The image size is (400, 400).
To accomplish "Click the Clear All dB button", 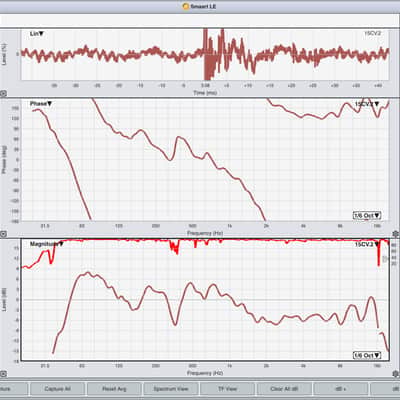I will point(284,389).
